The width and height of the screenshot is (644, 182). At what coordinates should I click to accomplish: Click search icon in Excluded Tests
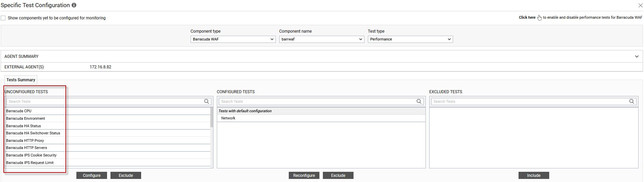click(x=631, y=101)
